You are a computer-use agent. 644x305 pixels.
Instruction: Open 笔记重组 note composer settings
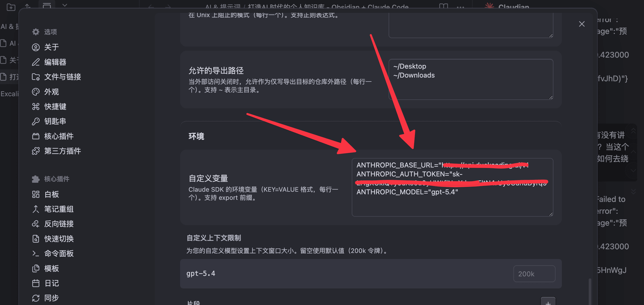(59, 209)
